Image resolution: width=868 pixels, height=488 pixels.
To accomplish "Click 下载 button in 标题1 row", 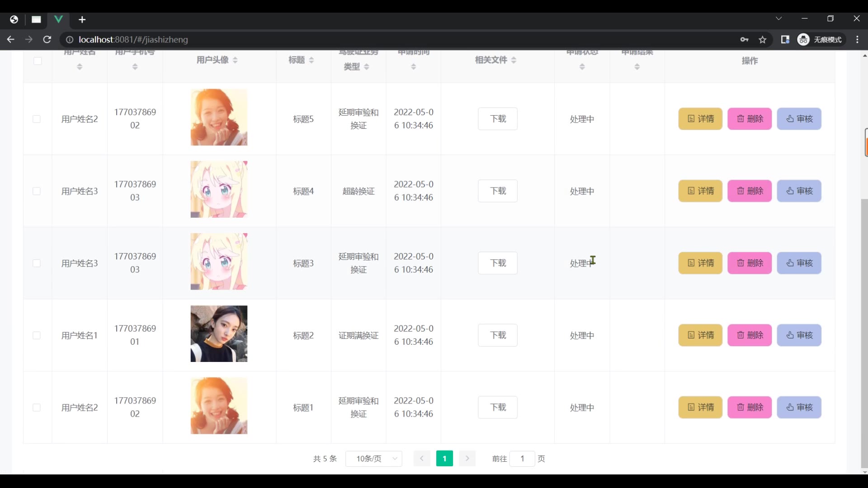I will pyautogui.click(x=497, y=408).
